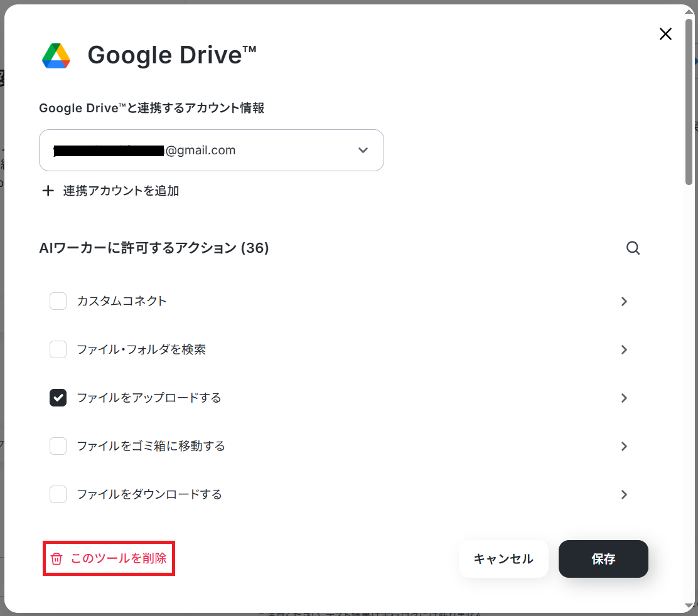Screen dimensions: 698x616
Task: Open the linked account dropdown
Action: coord(212,151)
